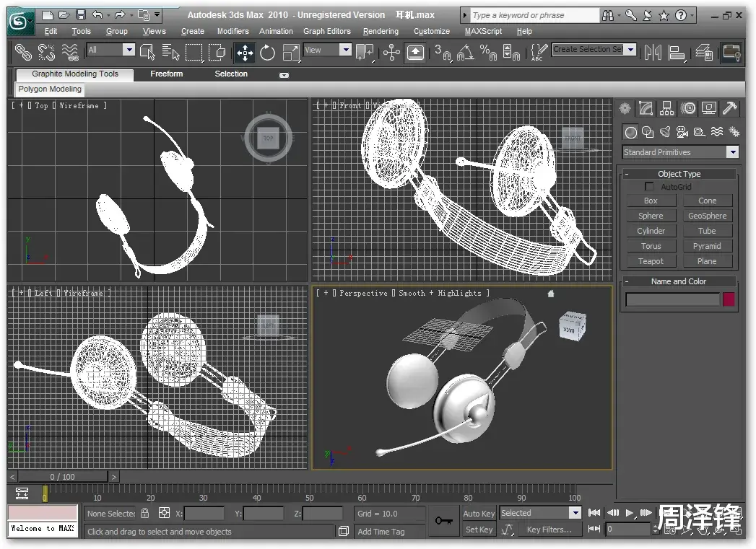Open the Display command panel tab
Viewport: 756px width, 549px height.
click(709, 108)
